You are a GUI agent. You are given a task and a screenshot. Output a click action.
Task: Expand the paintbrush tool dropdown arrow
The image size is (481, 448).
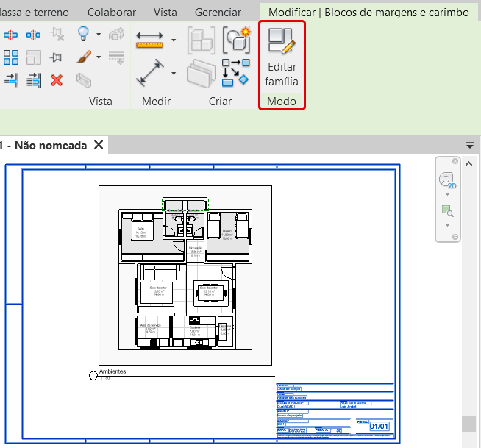point(99,57)
